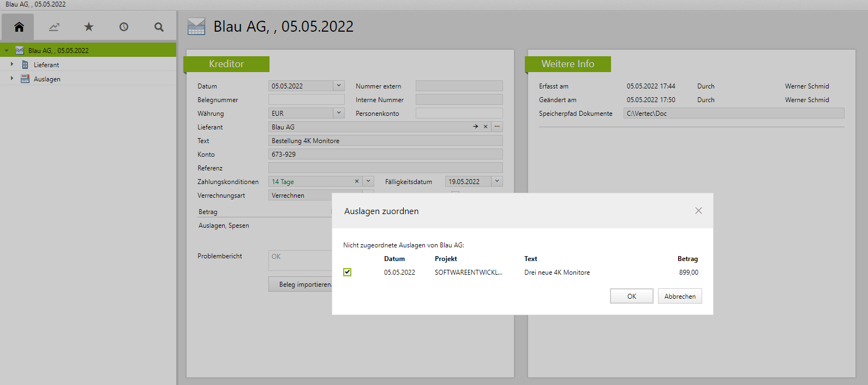The width and height of the screenshot is (868, 385).
Task: Open the Währung EUR dropdown
Action: 339,113
